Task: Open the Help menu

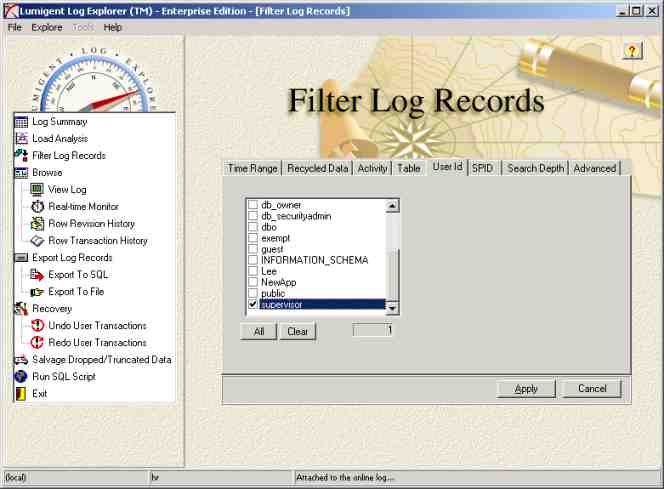Action: coord(113,28)
